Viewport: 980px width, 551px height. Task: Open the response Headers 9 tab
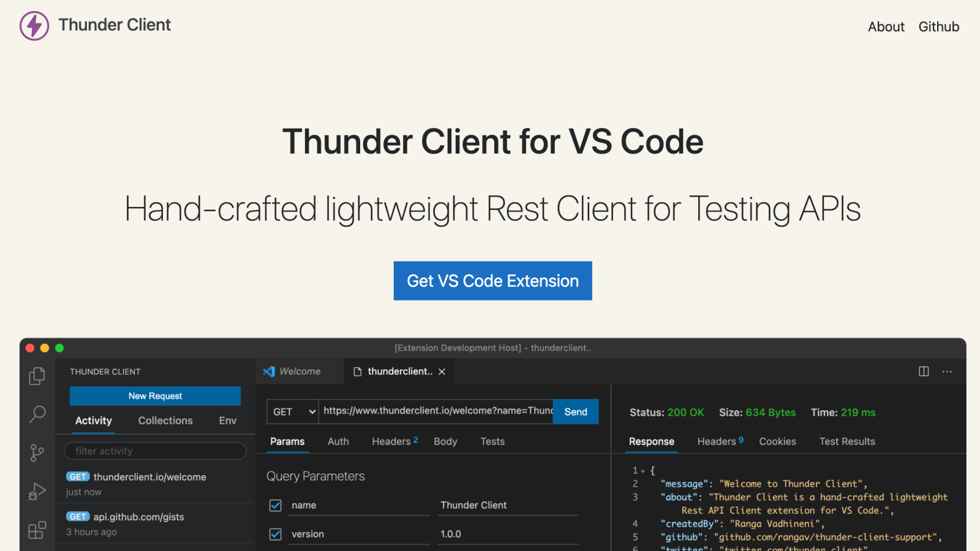click(720, 441)
